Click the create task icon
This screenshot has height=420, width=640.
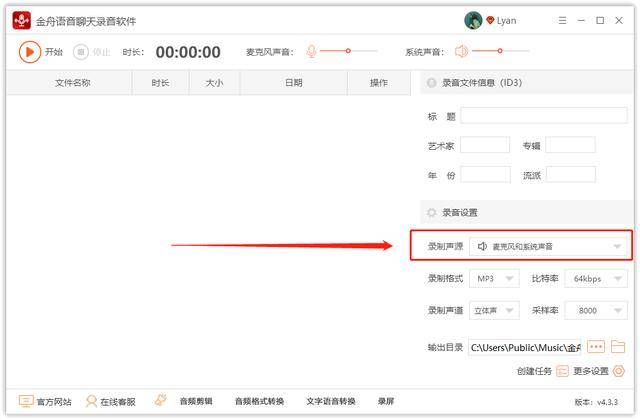click(x=562, y=371)
